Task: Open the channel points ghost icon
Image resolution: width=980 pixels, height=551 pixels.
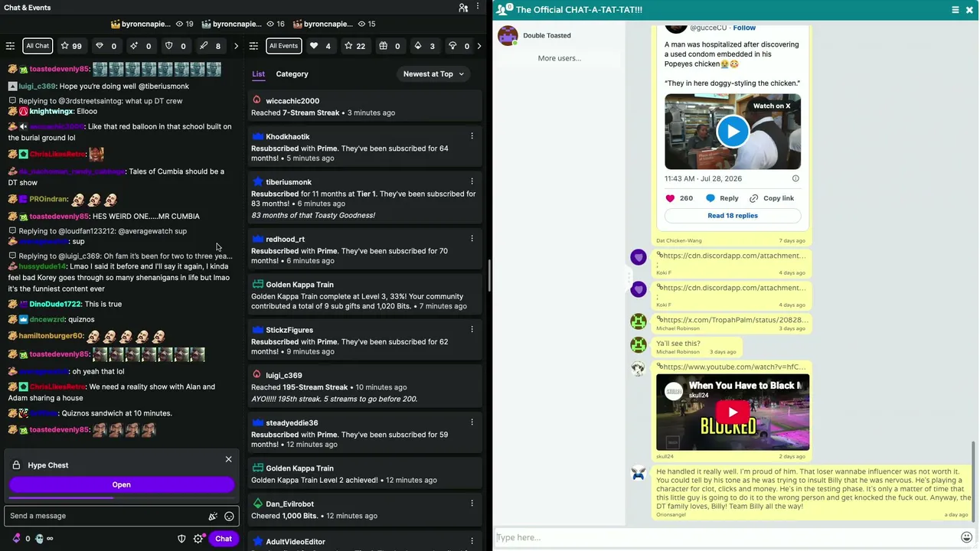Action: click(40, 539)
